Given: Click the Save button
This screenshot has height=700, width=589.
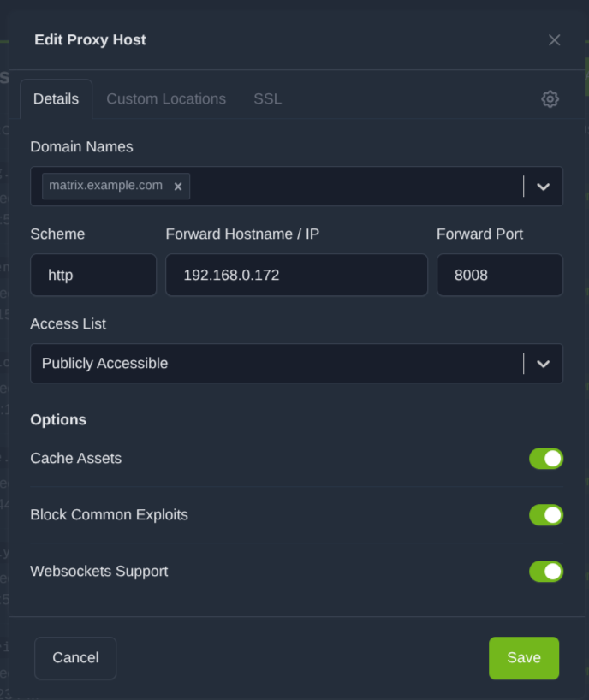Looking at the screenshot, I should point(523,658).
